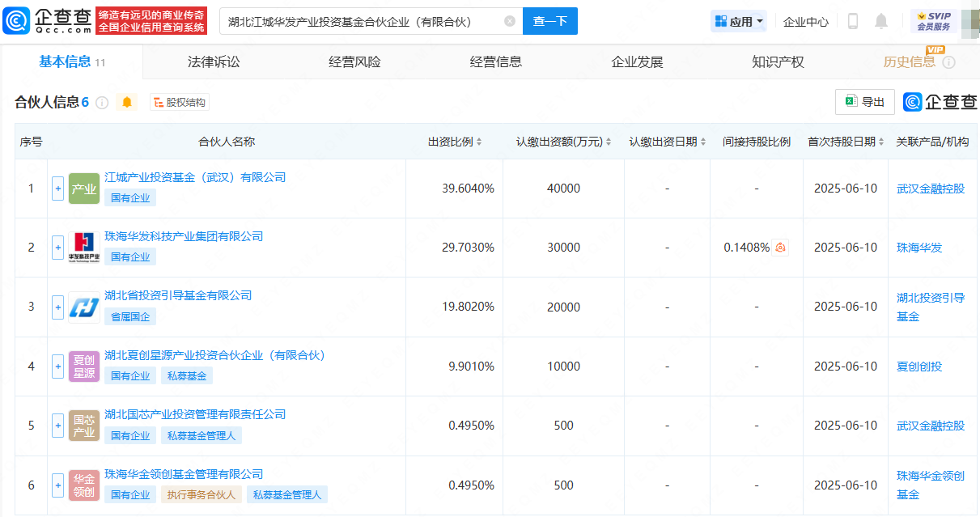Viewport: 980px width, 517px height.
Task: Click the 珠海华发科技产业集团 company logo
Action: pos(84,248)
